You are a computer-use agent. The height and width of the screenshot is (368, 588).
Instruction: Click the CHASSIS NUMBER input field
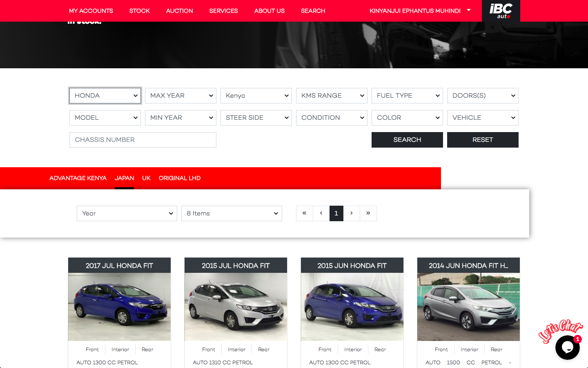143,140
